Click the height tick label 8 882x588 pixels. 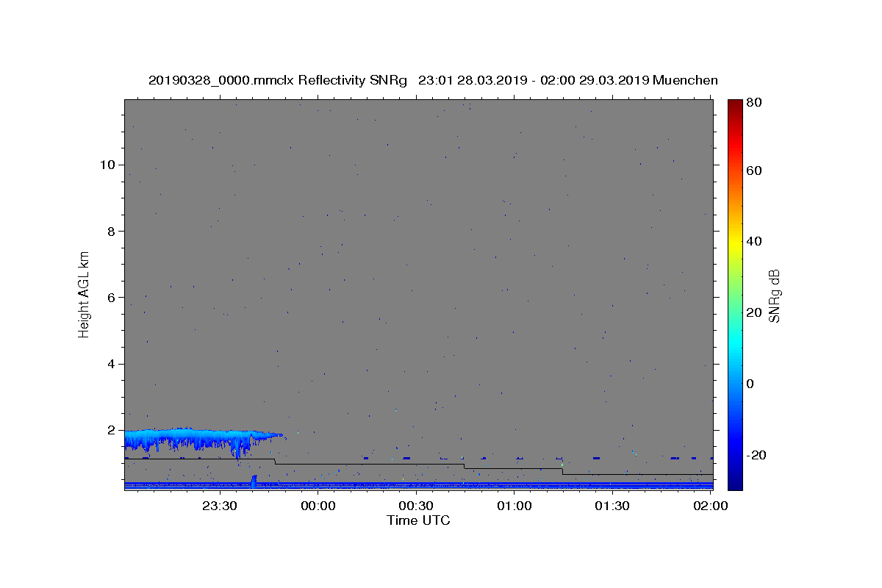[x=111, y=231]
